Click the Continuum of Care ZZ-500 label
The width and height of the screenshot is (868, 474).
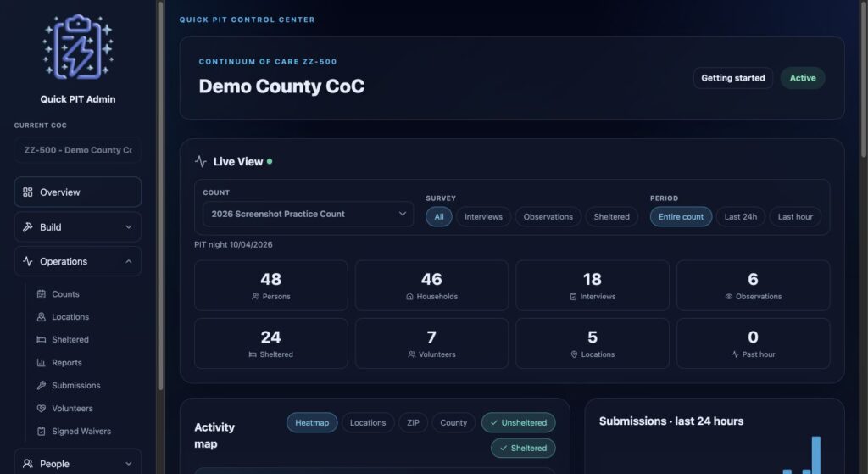coord(268,61)
